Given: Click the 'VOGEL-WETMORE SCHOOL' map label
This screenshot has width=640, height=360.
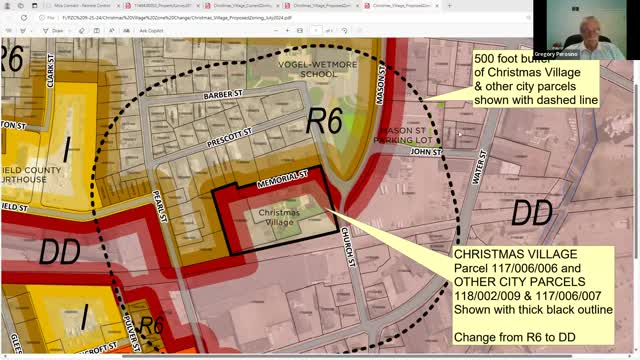Looking at the screenshot, I should 318,69.
